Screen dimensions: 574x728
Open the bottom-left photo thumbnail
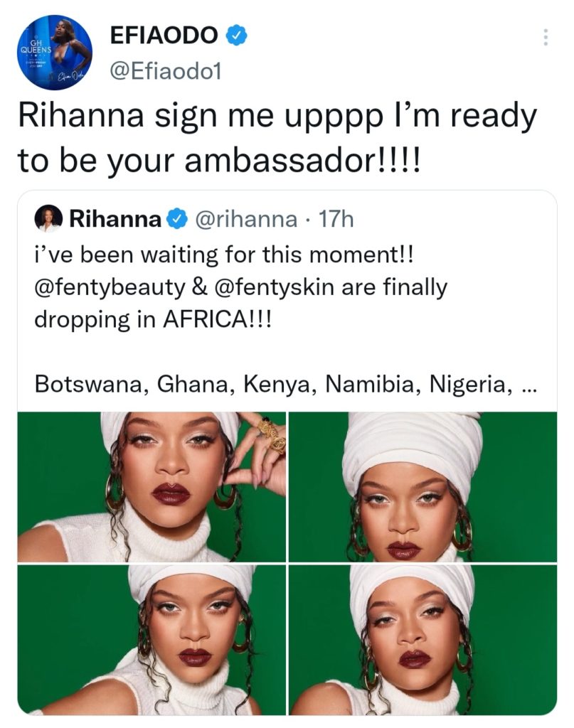[x=152, y=640]
